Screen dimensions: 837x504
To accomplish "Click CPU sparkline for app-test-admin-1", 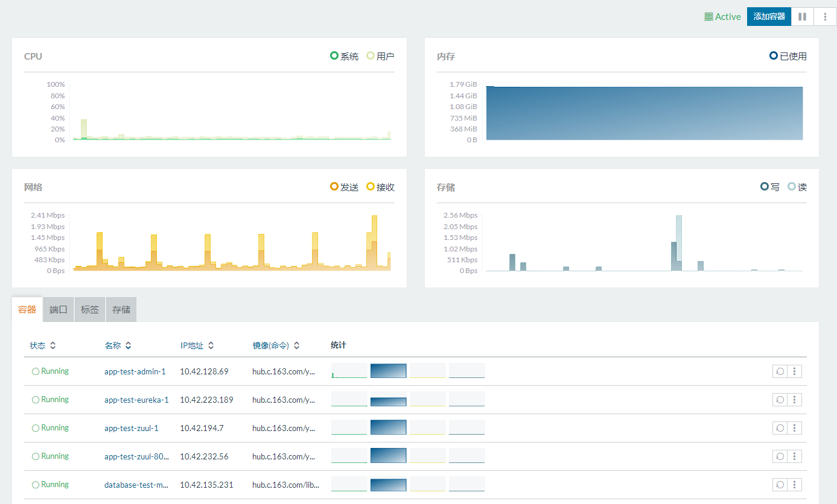I will tap(349, 371).
